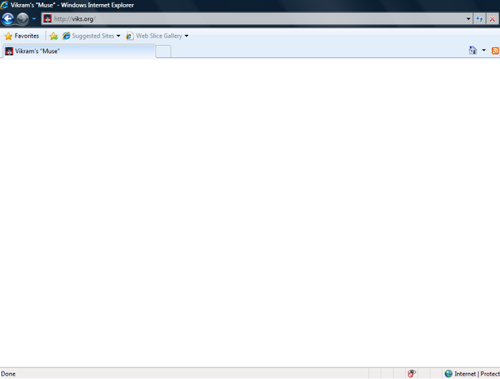Click the Done text in the status bar
The width and height of the screenshot is (500, 379).
[8, 374]
